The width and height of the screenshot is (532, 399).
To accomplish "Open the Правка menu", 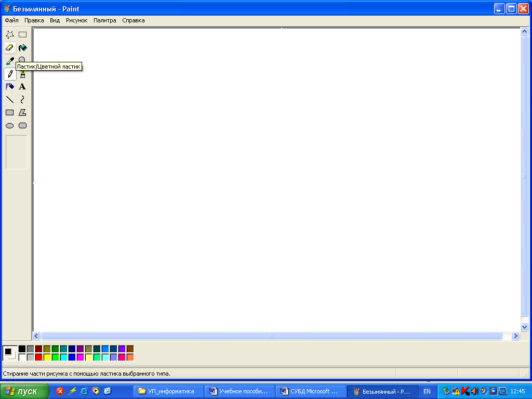I will pos(34,20).
